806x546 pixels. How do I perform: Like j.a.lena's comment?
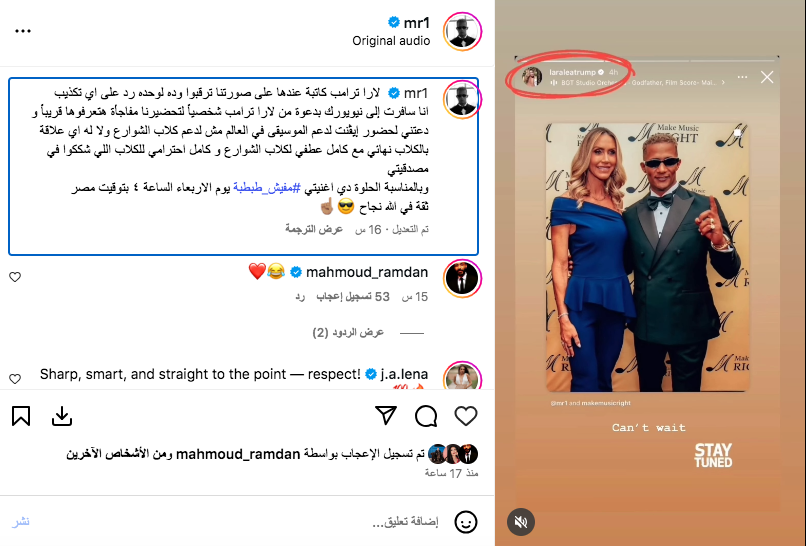tap(15, 379)
